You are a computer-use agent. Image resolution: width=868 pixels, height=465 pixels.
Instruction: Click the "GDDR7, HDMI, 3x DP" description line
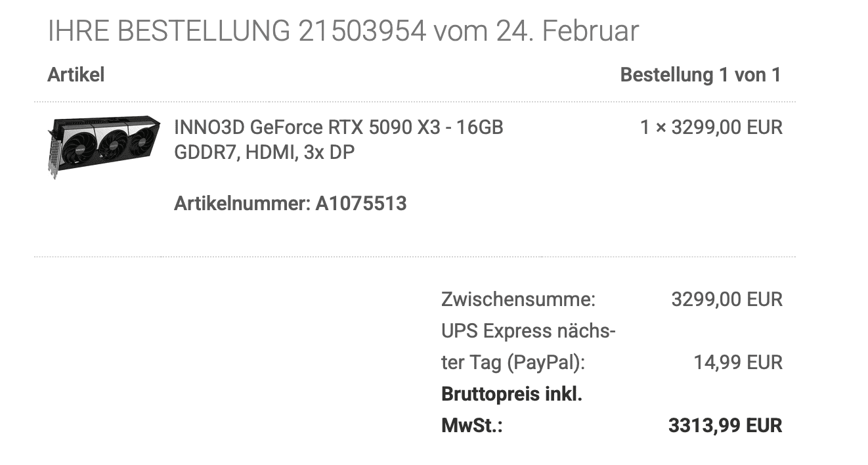click(264, 152)
